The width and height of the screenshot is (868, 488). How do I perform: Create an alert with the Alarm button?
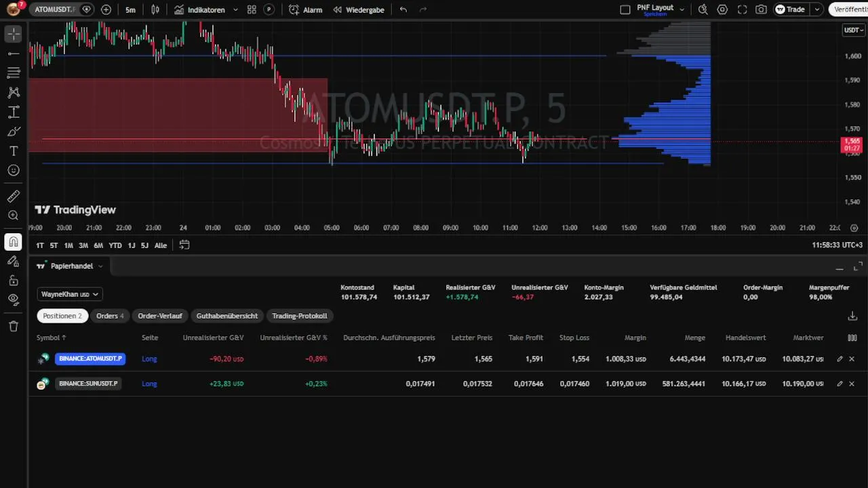[306, 9]
